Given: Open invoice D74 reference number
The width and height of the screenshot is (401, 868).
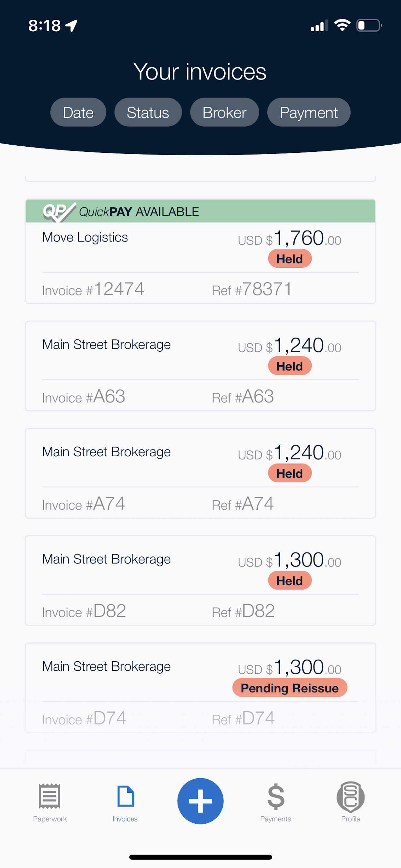Looking at the screenshot, I should tap(243, 718).
